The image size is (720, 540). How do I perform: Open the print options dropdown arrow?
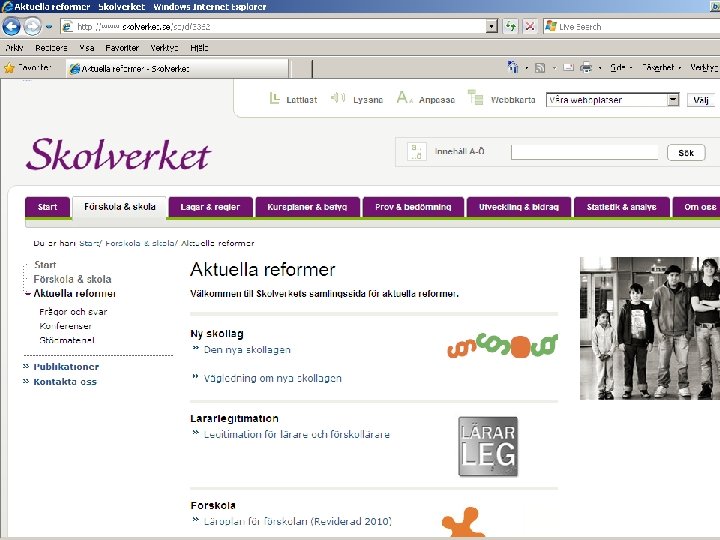pyautogui.click(x=600, y=68)
